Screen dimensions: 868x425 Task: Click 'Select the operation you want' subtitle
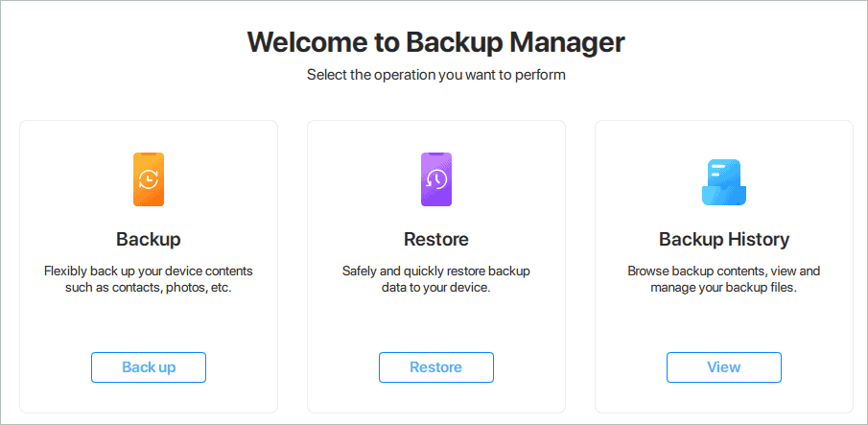point(436,75)
